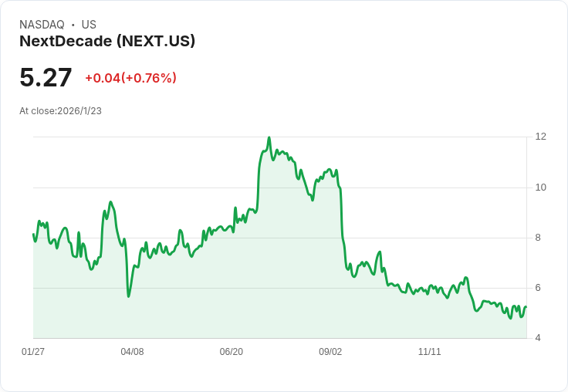
Task: Click the 01/27 date on the x-axis
Action: tap(33, 352)
